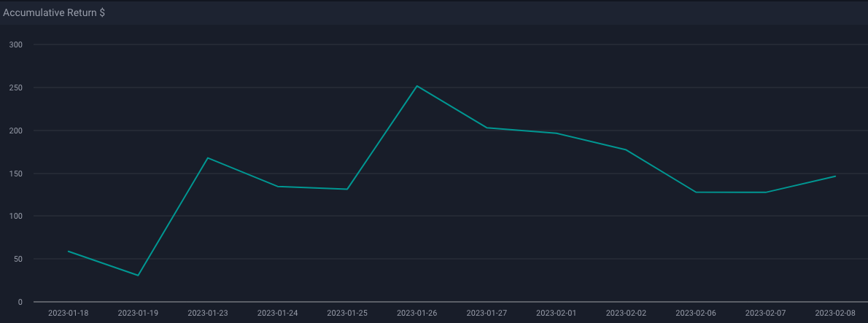Select the 2023-01-26 date label
Image resolution: width=868 pixels, height=323 pixels.
(416, 313)
